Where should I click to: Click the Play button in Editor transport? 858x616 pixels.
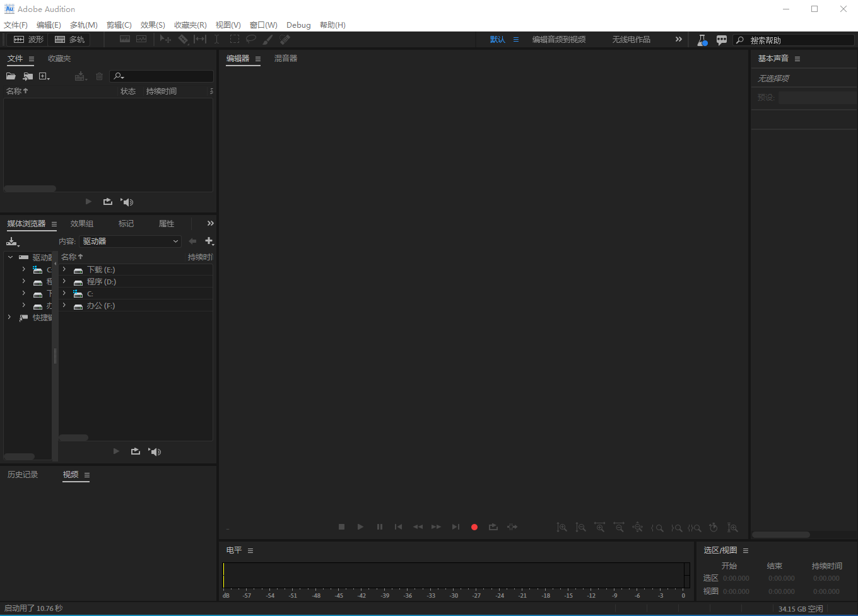[360, 527]
